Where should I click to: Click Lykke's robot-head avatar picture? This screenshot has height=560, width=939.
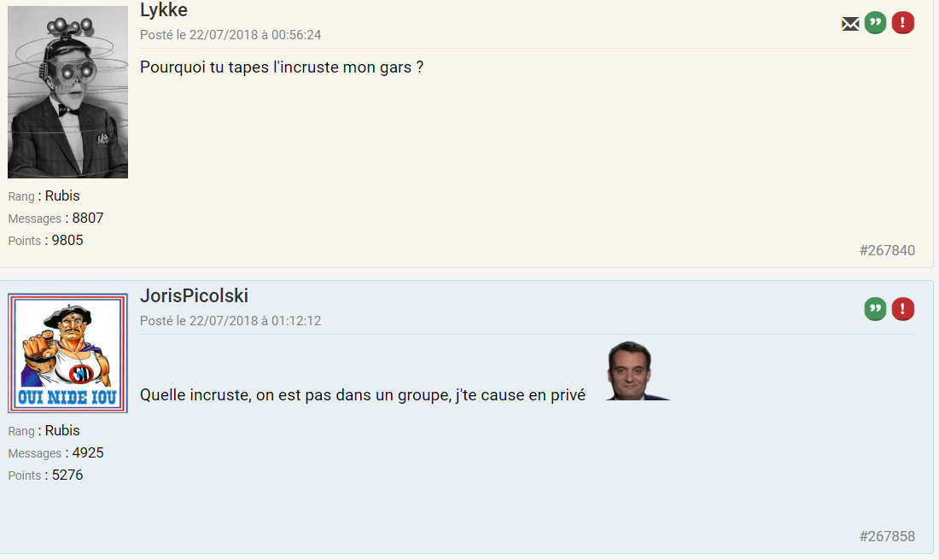point(67,92)
